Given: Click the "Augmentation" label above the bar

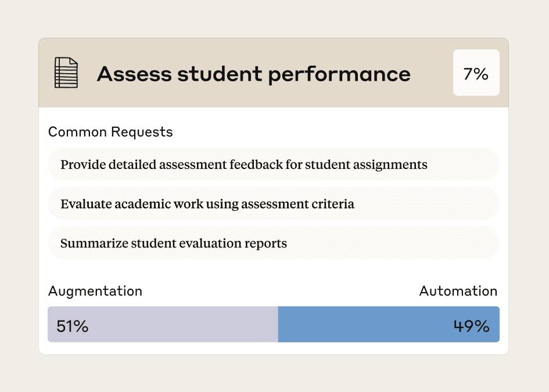Looking at the screenshot, I should 95,291.
